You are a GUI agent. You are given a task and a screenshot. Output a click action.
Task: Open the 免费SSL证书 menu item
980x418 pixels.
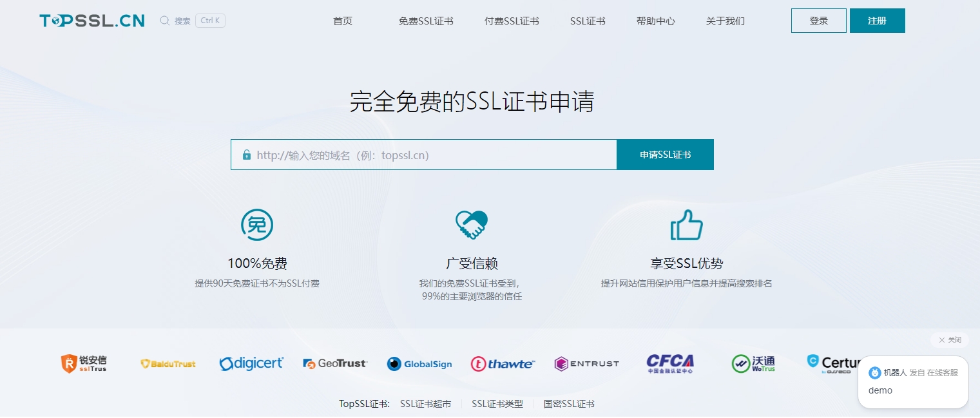click(x=426, y=21)
